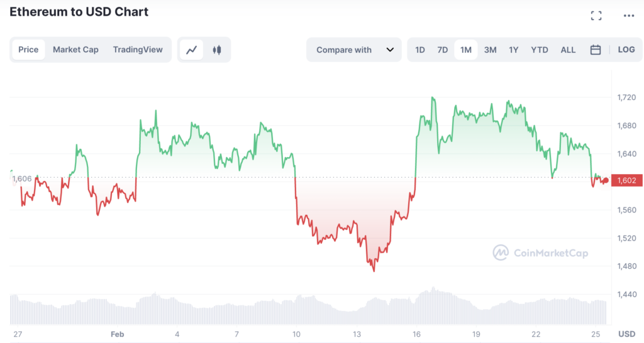Screen dimensions: 644x343
Task: Select the Price tab
Action: 28,50
